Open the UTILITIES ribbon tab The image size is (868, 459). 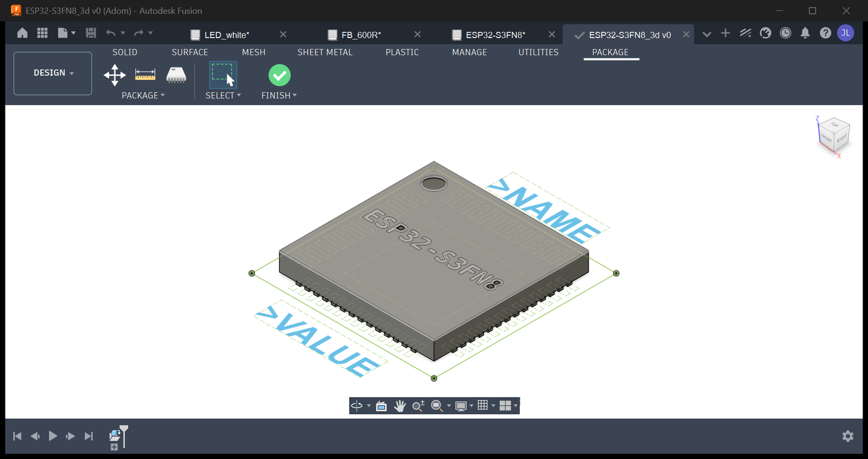[538, 52]
